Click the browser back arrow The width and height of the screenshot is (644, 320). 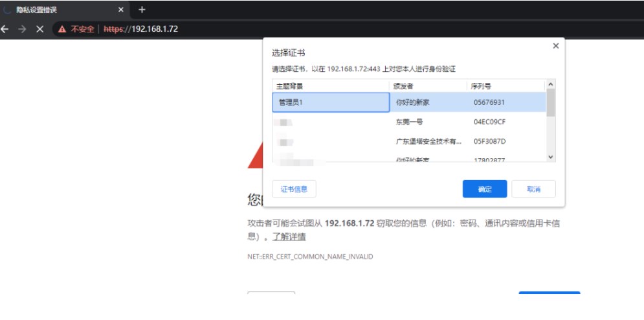pyautogui.click(x=6, y=29)
